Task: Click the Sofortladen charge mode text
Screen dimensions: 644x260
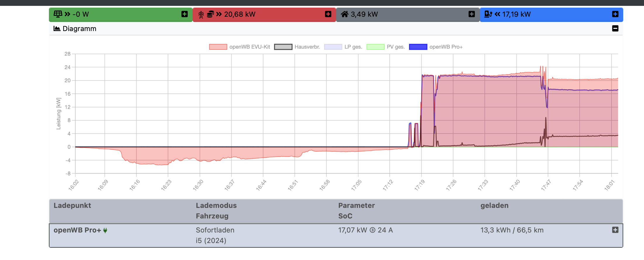Action: pos(215,230)
